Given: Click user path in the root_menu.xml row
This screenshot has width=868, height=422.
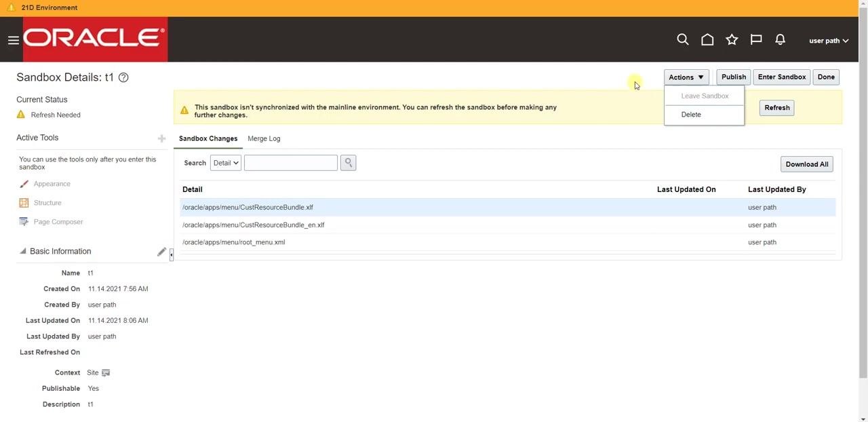Looking at the screenshot, I should [762, 242].
